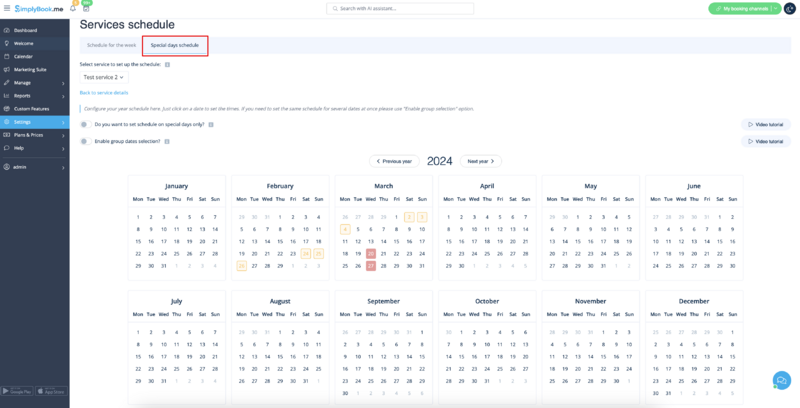Select orange-outlined March 4
800x408 pixels.
pos(345,230)
